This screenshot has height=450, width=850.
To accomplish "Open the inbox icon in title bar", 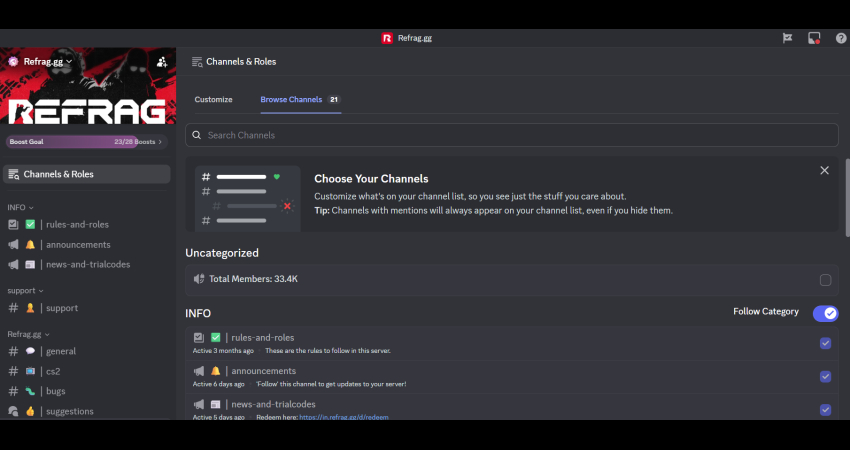I will 814,38.
